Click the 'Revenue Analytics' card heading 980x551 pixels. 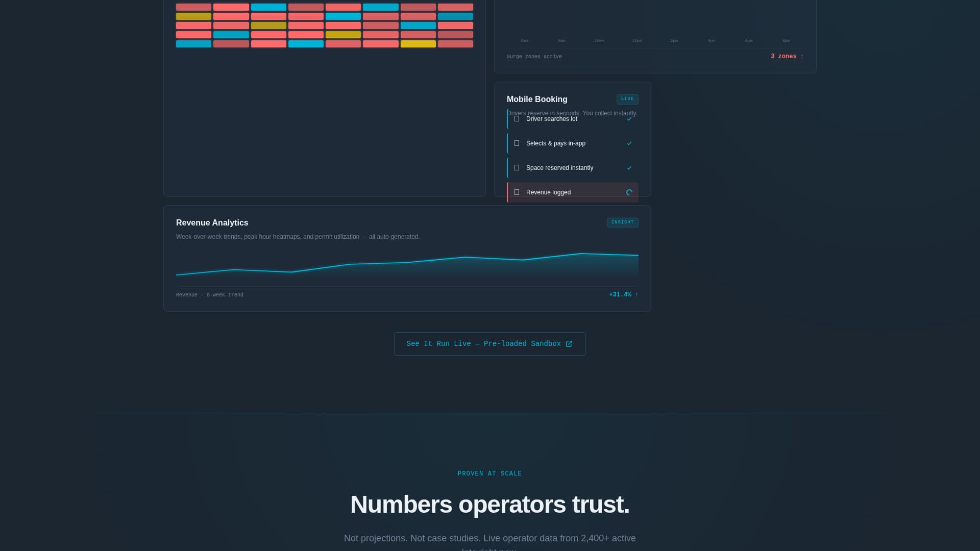(212, 223)
